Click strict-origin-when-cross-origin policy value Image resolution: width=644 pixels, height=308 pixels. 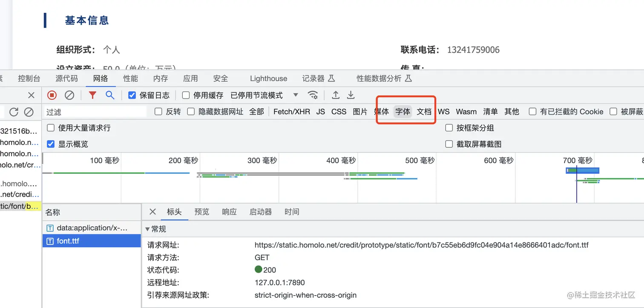pos(305,295)
